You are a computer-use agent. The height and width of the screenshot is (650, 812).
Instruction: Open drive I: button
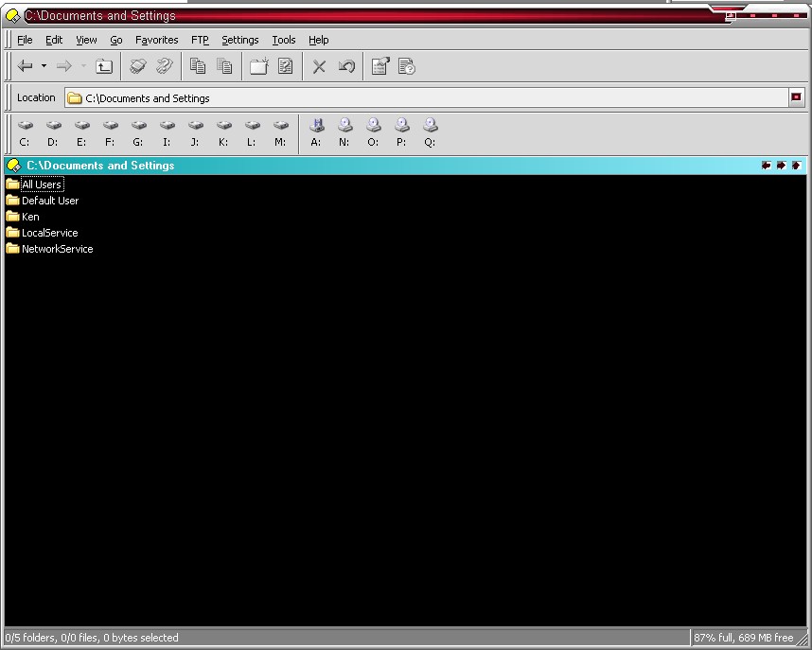[x=167, y=133]
